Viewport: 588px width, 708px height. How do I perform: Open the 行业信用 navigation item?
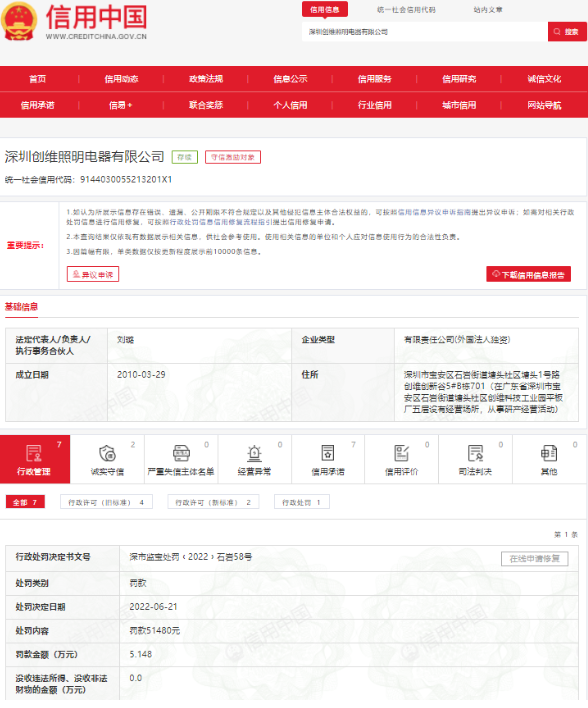click(375, 105)
